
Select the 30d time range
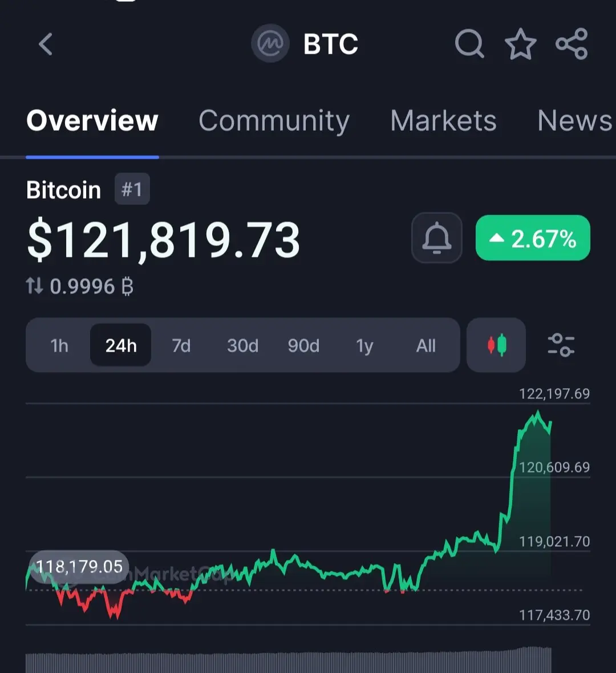[x=242, y=345]
